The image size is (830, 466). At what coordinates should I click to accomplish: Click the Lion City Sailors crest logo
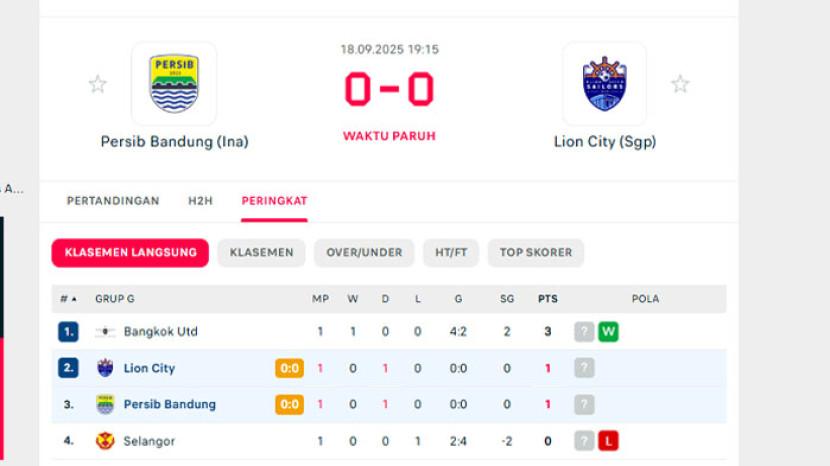pyautogui.click(x=604, y=84)
